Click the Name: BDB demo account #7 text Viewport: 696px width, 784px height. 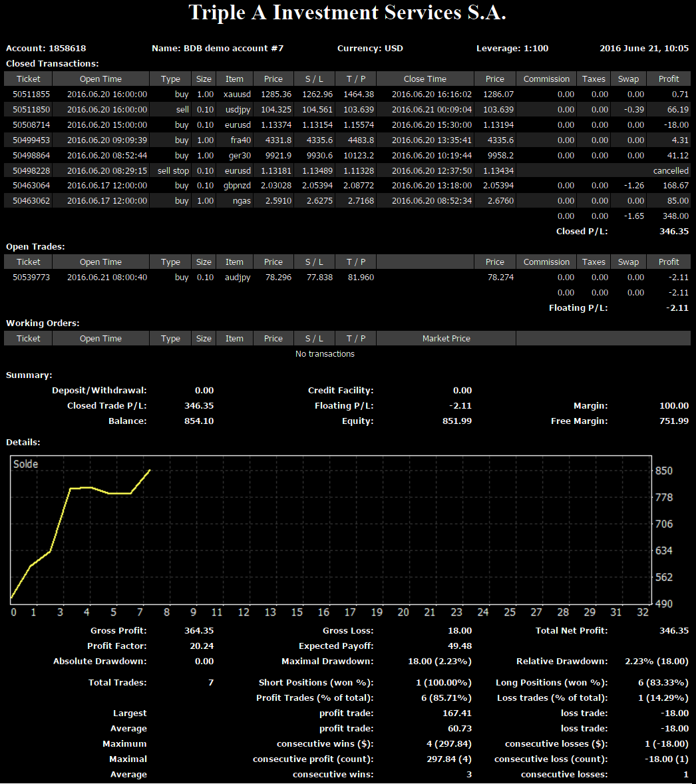click(x=218, y=49)
